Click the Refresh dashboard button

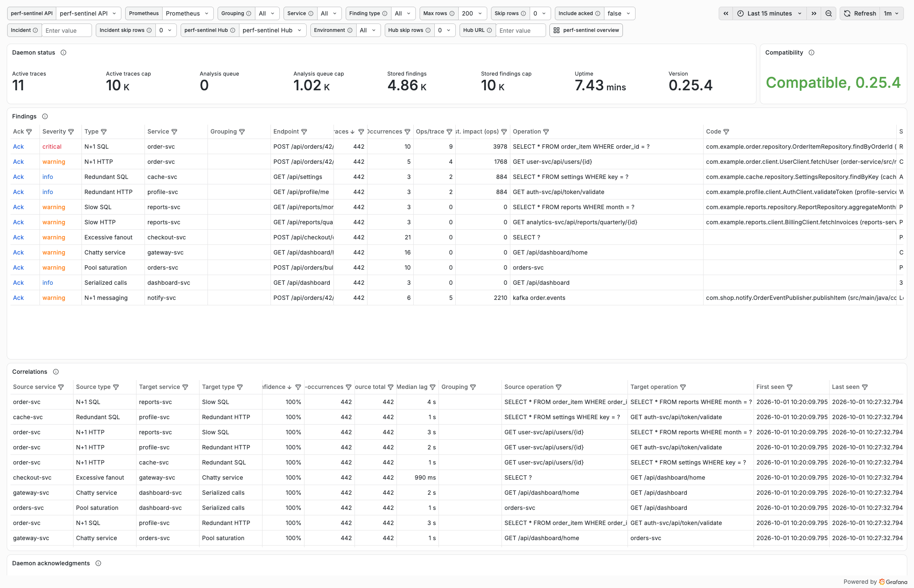coord(860,13)
